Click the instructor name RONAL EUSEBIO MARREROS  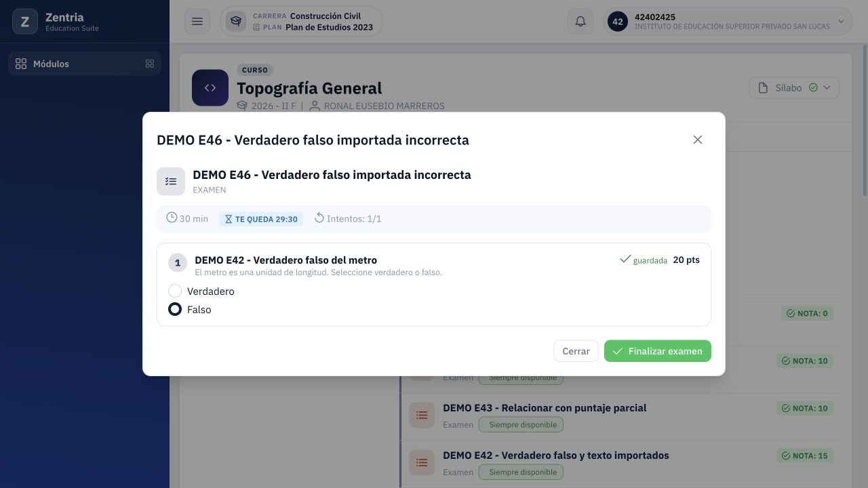tap(384, 106)
